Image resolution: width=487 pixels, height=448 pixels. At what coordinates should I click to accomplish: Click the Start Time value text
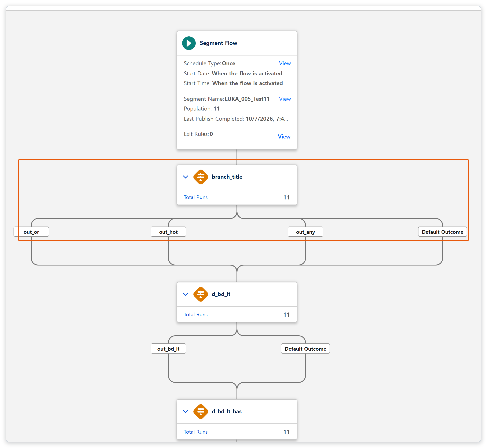(247, 83)
